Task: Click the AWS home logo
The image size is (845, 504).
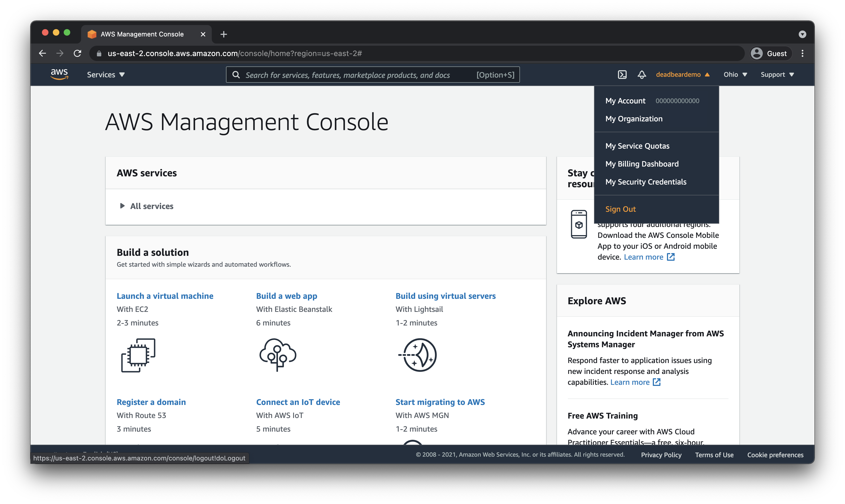Action: [59, 74]
